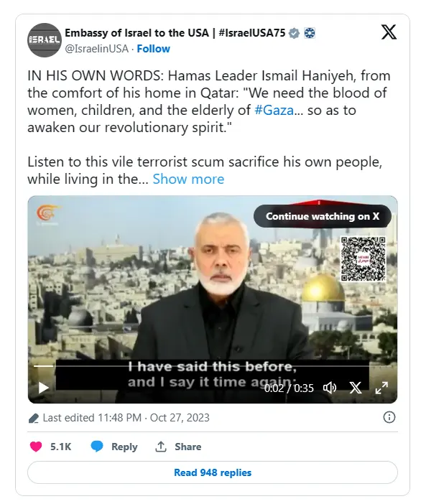This screenshot has width=421, height=504.
Task: Like the tweet with heart icon
Action: 36,447
